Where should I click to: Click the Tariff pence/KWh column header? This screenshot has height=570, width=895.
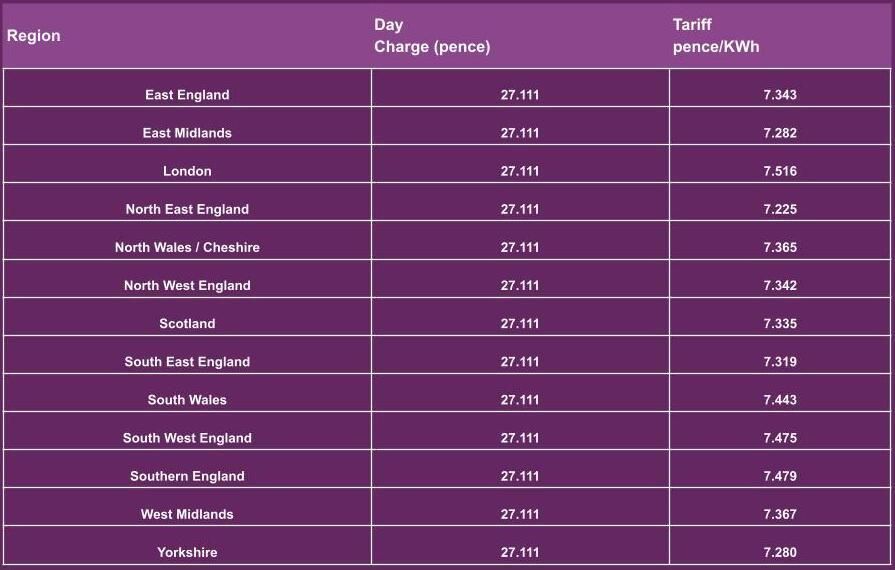tap(716, 36)
